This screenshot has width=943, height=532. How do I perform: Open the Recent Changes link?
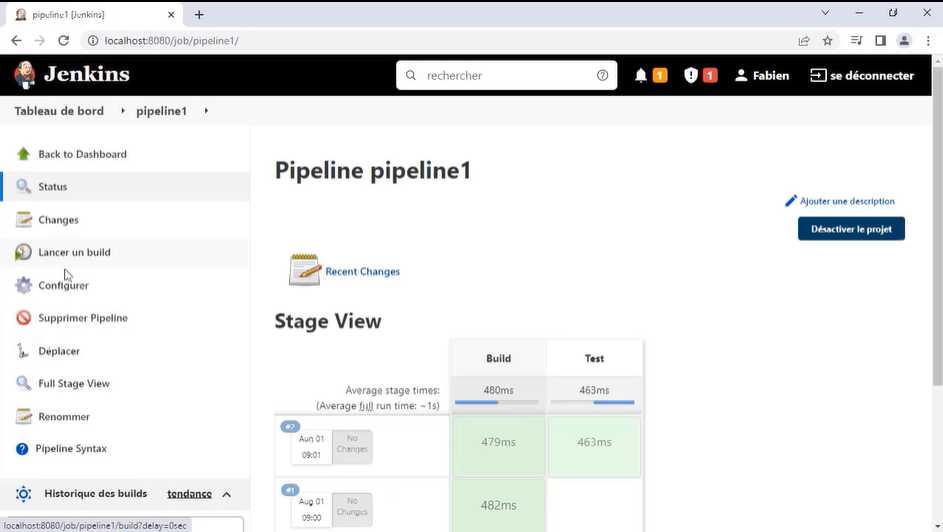coord(362,271)
